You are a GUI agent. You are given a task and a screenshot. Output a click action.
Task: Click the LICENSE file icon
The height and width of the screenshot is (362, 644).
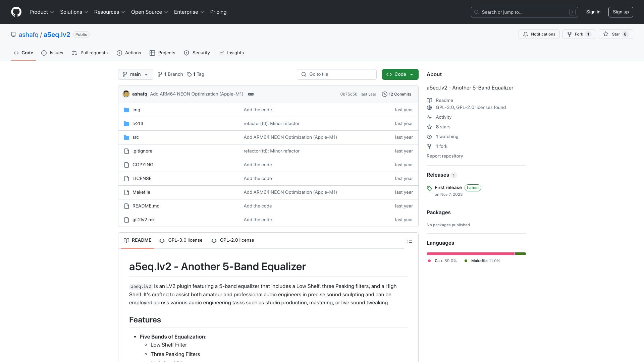click(126, 179)
